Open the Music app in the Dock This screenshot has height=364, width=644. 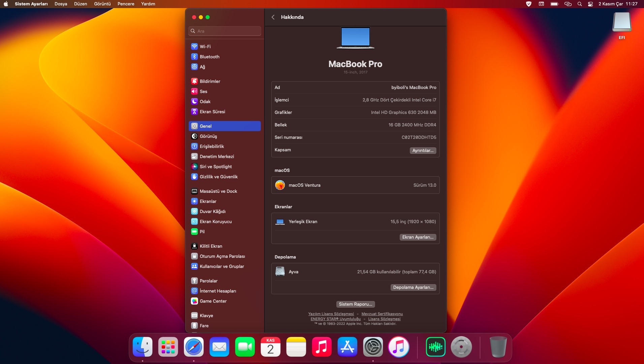pos(322,346)
